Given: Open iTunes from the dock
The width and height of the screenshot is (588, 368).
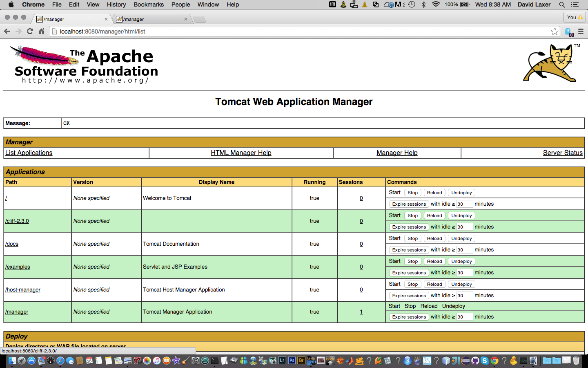Looking at the screenshot, I should (x=157, y=361).
